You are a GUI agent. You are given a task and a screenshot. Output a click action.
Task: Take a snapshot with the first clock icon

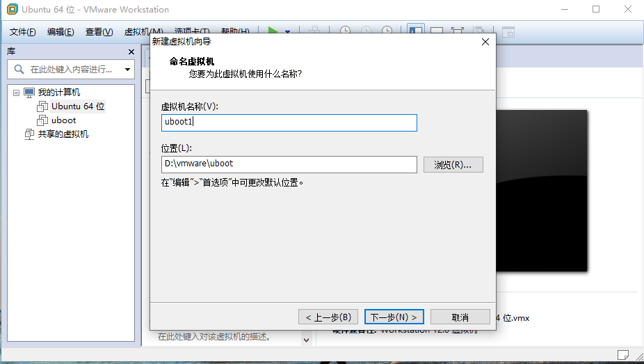point(346,31)
